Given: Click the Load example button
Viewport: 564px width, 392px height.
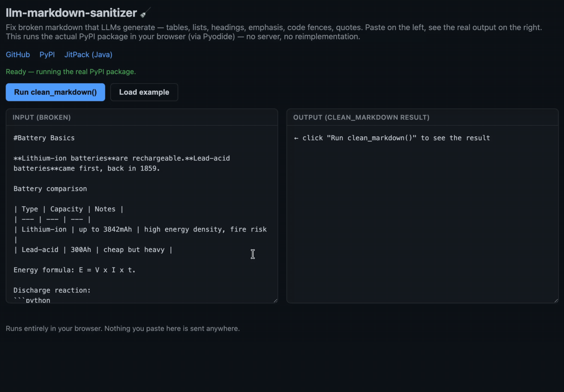Looking at the screenshot, I should [144, 92].
